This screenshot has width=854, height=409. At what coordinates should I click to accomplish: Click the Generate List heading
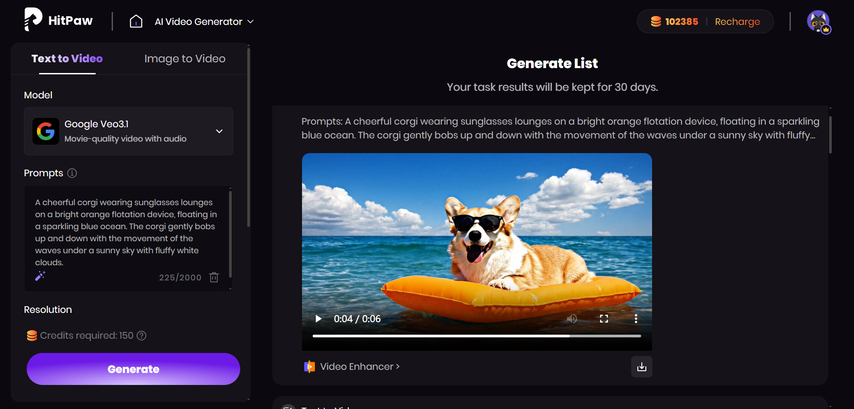[x=552, y=63]
